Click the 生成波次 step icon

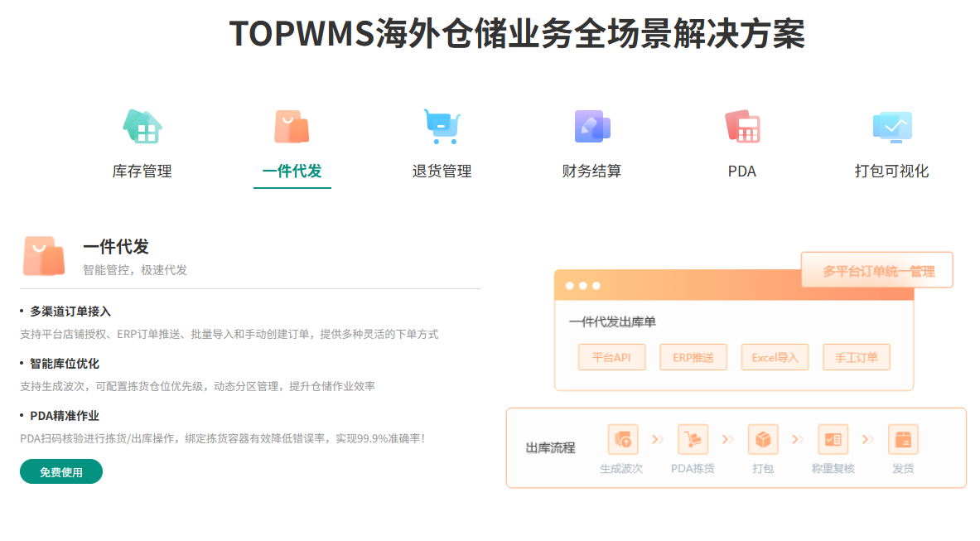tap(622, 439)
